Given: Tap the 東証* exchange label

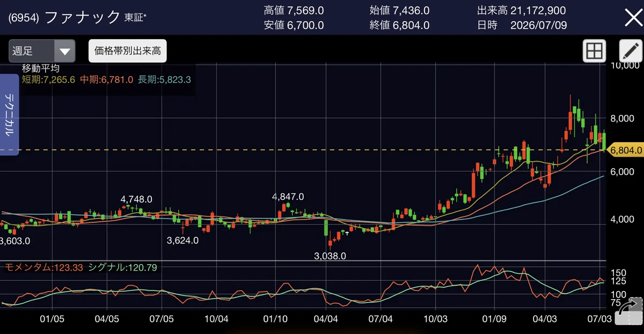Looking at the screenshot, I should [x=135, y=18].
